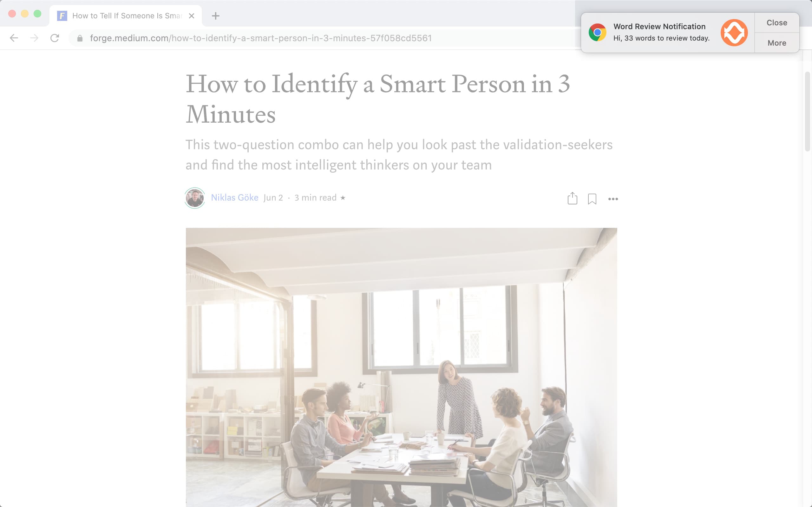This screenshot has width=812, height=507.
Task: Click the article's meeting room header image
Action: (x=401, y=367)
